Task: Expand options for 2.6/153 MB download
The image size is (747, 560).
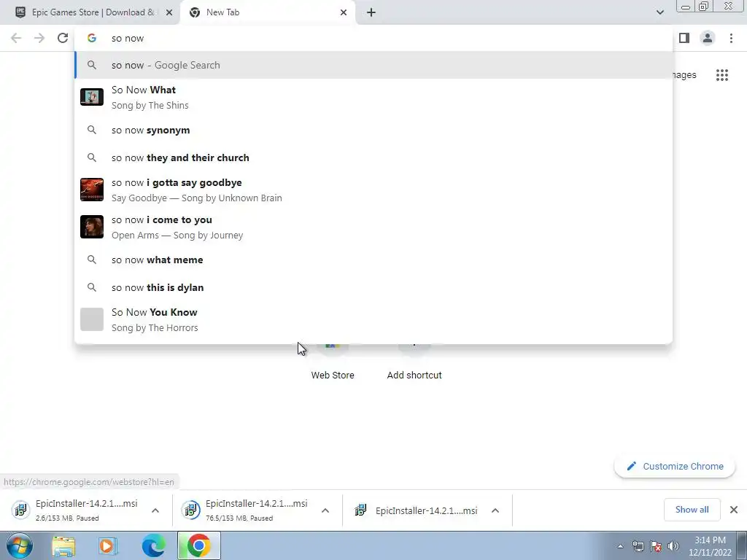Action: pos(155,510)
